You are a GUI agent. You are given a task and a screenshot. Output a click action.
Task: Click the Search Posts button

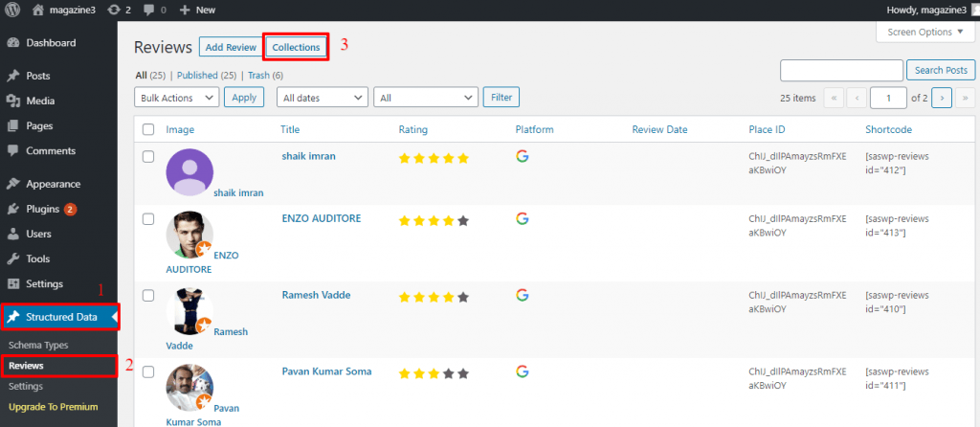pos(941,70)
